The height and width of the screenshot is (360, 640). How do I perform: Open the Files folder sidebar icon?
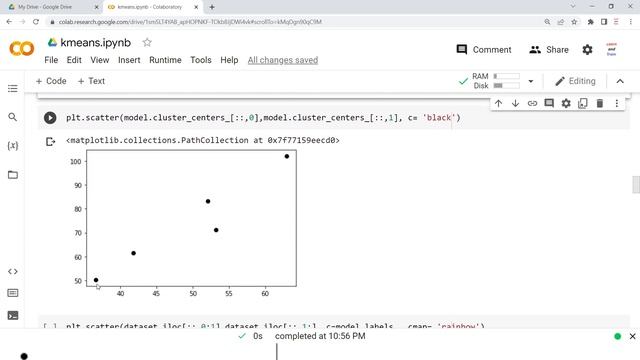click(x=13, y=175)
